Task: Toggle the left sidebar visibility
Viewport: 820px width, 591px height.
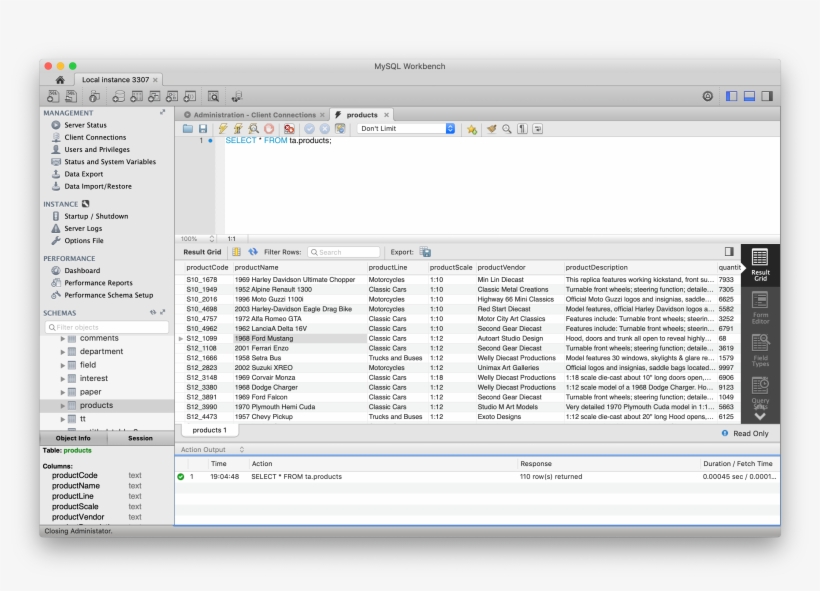Action: click(x=732, y=96)
